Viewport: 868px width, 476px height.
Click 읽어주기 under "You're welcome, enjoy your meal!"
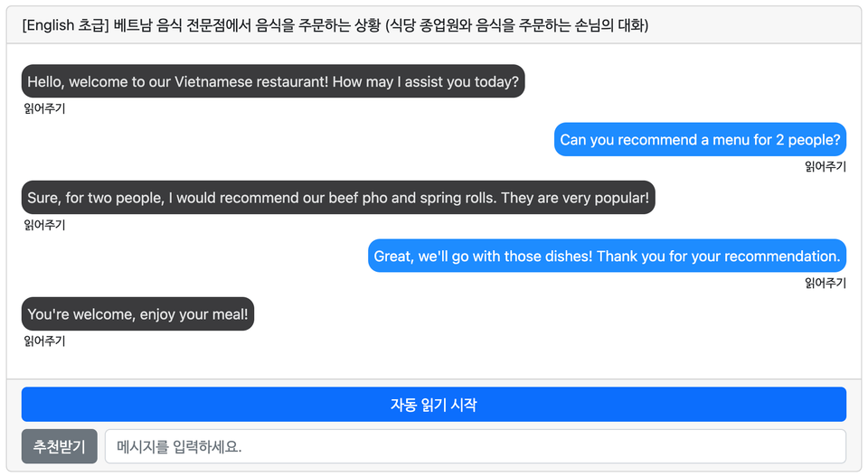(44, 341)
